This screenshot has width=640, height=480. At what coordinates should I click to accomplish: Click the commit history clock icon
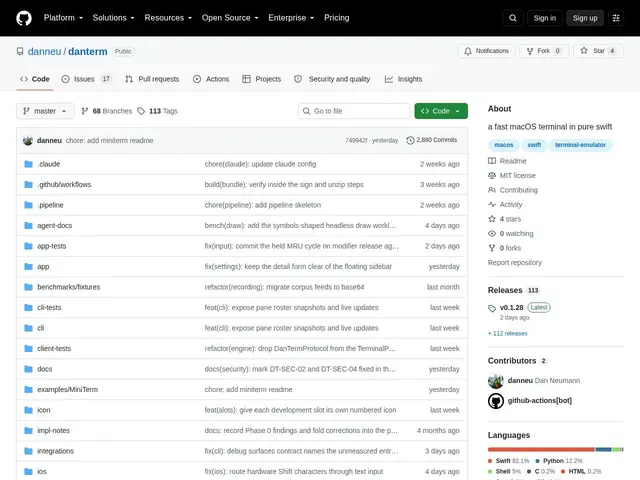[x=410, y=140]
